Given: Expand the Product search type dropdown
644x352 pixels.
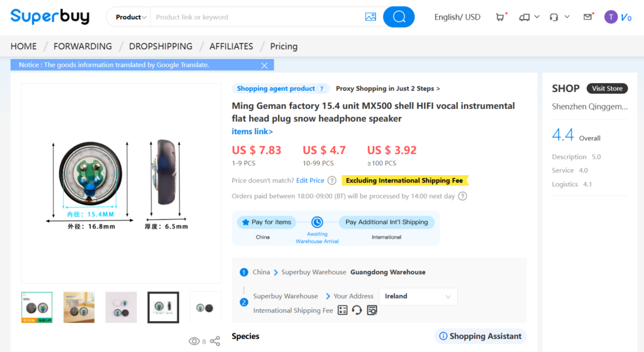Looking at the screenshot, I should (131, 17).
